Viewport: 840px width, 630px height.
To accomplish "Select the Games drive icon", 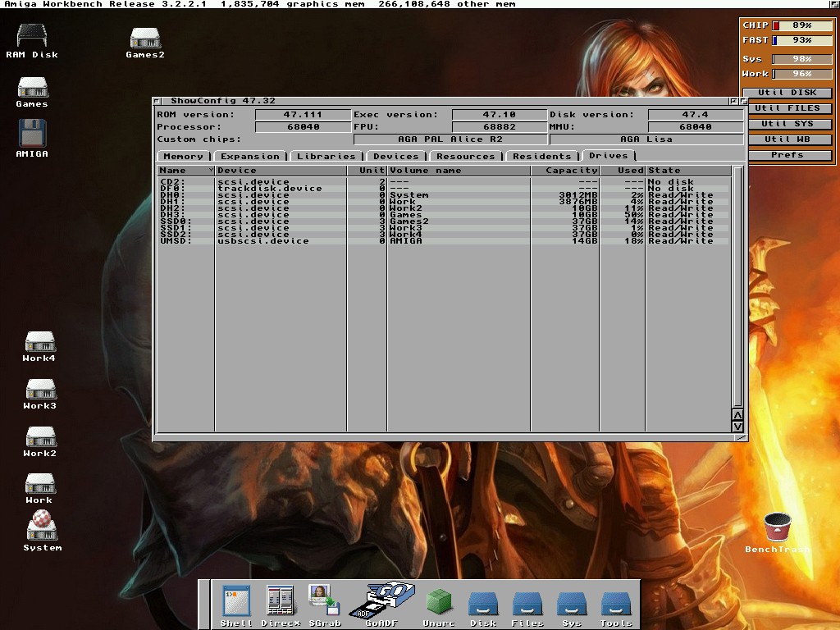I will pyautogui.click(x=32, y=92).
